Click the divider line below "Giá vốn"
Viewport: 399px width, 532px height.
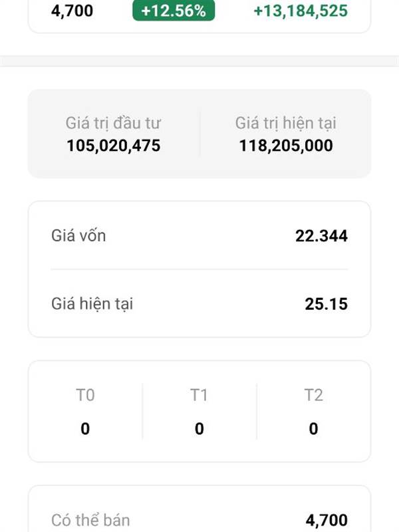[199, 269]
